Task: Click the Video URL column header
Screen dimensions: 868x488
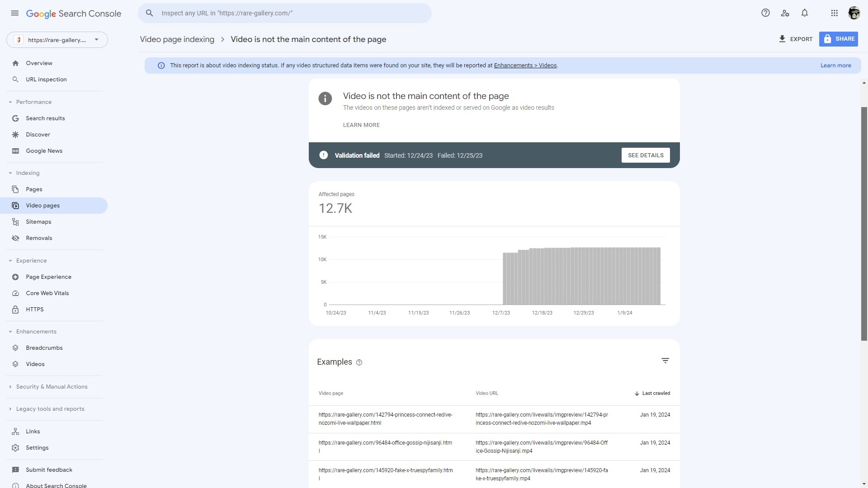Action: (x=487, y=393)
